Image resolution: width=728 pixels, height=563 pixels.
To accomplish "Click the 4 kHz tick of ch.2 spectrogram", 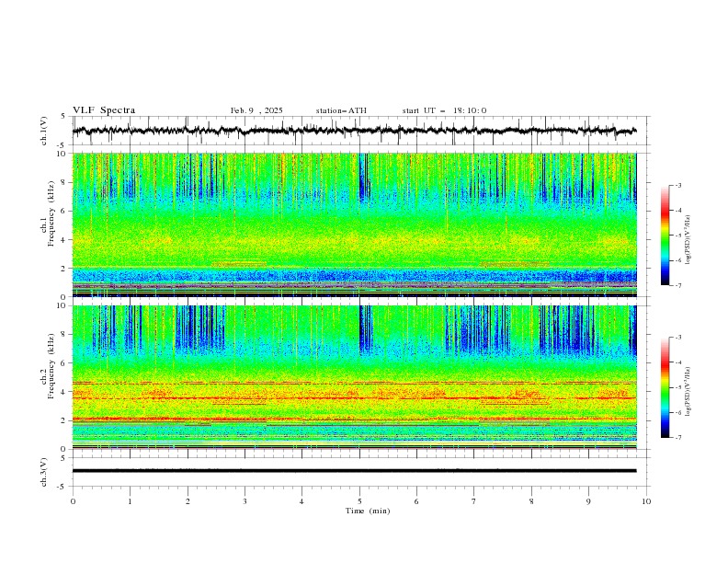I will coord(64,392).
